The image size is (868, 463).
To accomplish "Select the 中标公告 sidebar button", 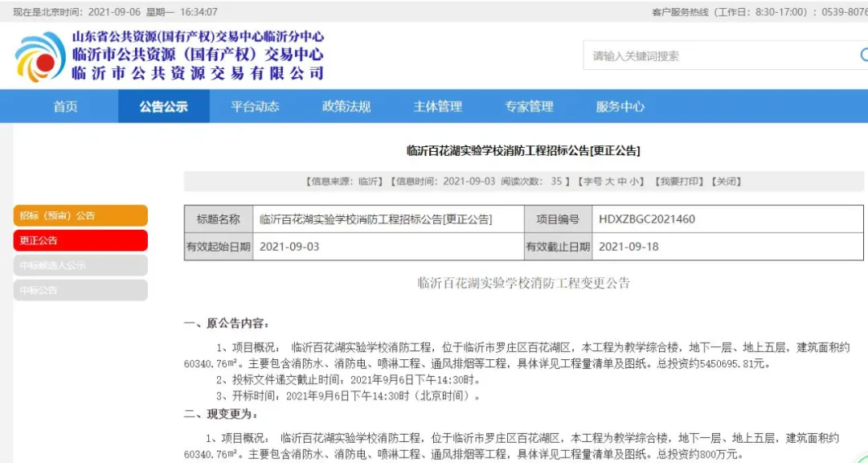I will (81, 290).
